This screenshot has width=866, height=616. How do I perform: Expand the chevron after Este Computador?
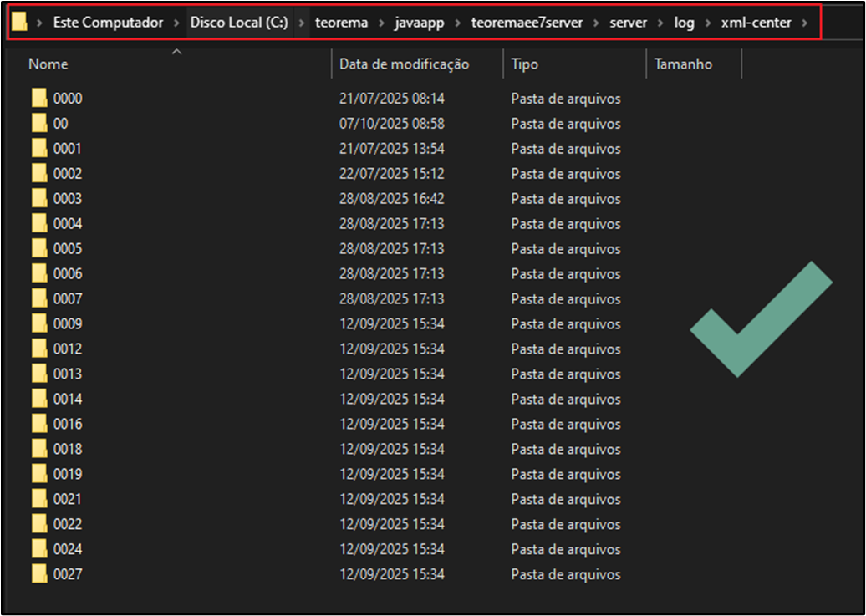point(176,23)
